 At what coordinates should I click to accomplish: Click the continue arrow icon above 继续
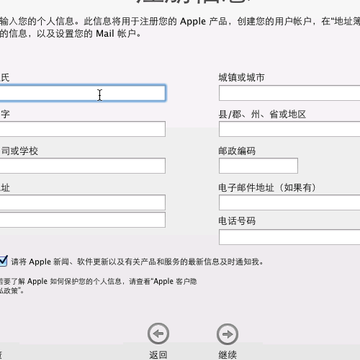coord(227,334)
